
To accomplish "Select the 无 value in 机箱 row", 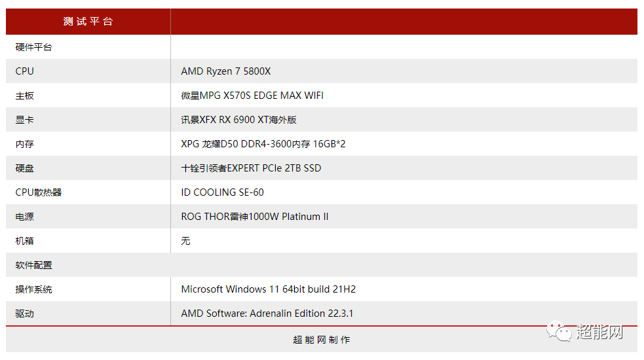I will coord(185,241).
